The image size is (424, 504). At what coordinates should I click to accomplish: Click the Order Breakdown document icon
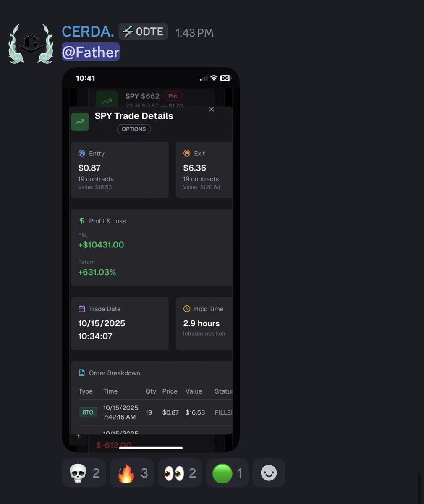coord(82,373)
